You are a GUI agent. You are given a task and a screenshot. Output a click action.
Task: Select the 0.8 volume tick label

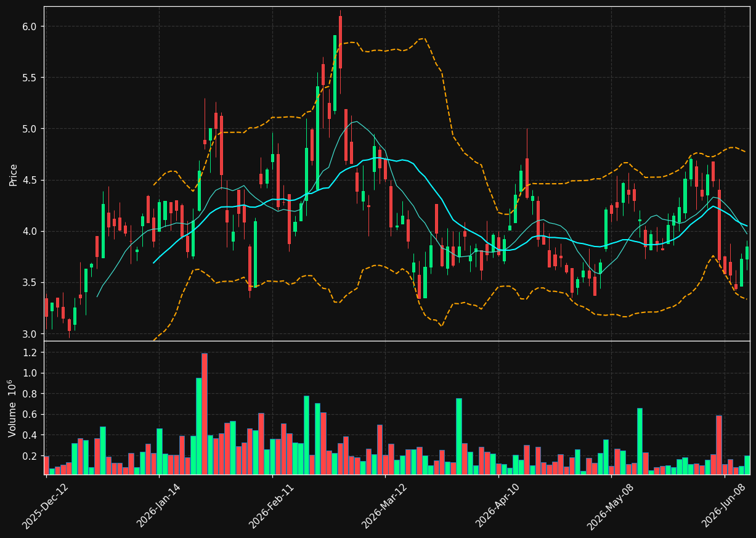(31, 394)
